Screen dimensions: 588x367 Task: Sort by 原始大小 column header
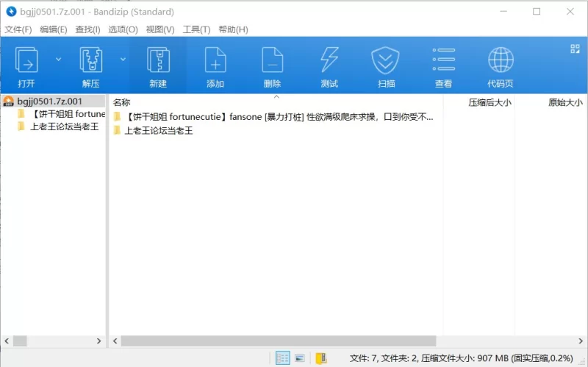click(565, 102)
